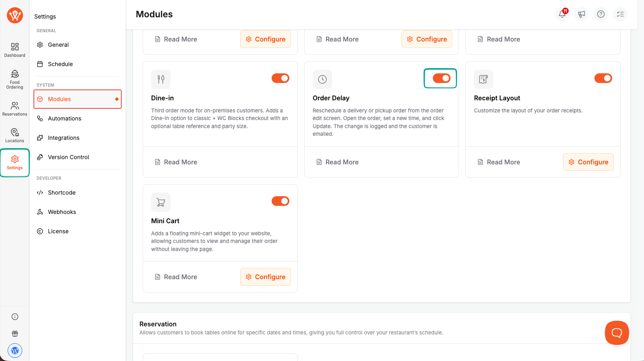Screen dimensions: 644x361
Task: Open Automations settings page
Action: tap(77, 118)
